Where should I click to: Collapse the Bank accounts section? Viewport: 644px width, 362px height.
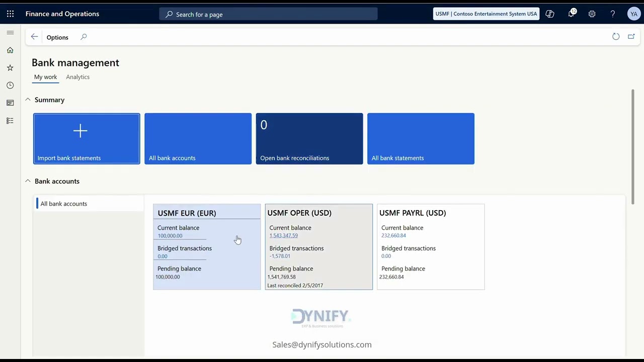pos(28,181)
